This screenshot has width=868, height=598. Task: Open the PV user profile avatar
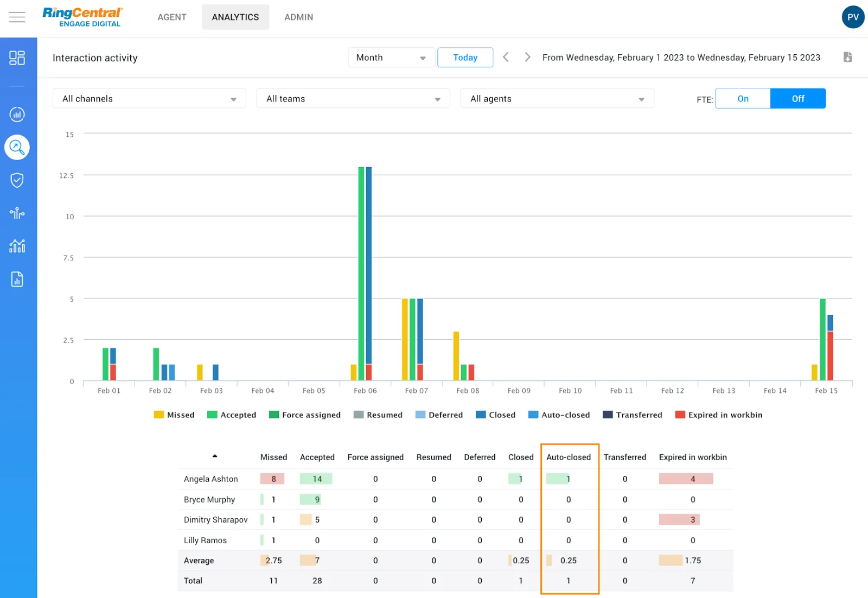coord(853,17)
